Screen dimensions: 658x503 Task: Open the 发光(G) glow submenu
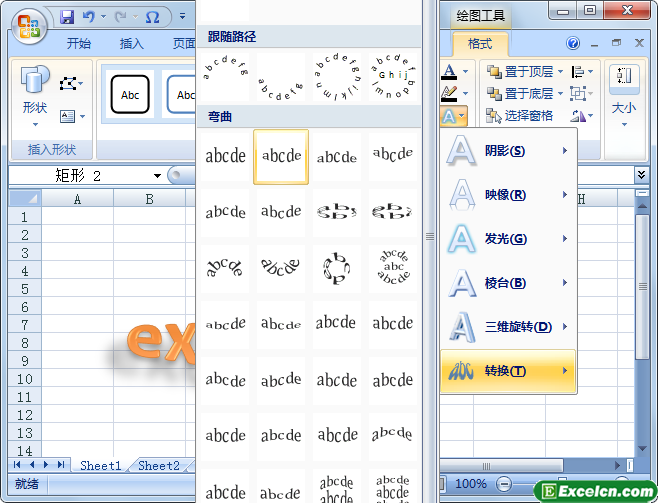508,238
